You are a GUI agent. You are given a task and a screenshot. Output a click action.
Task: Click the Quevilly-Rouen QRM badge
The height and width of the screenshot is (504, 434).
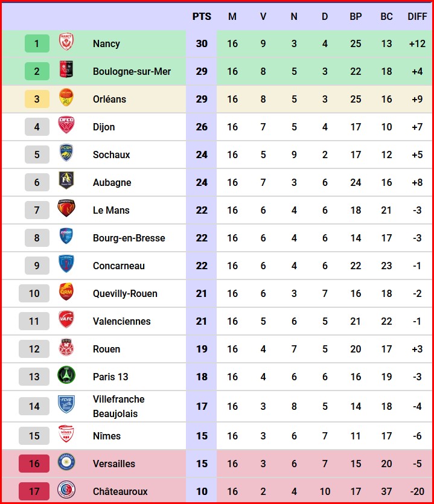pyautogui.click(x=66, y=293)
